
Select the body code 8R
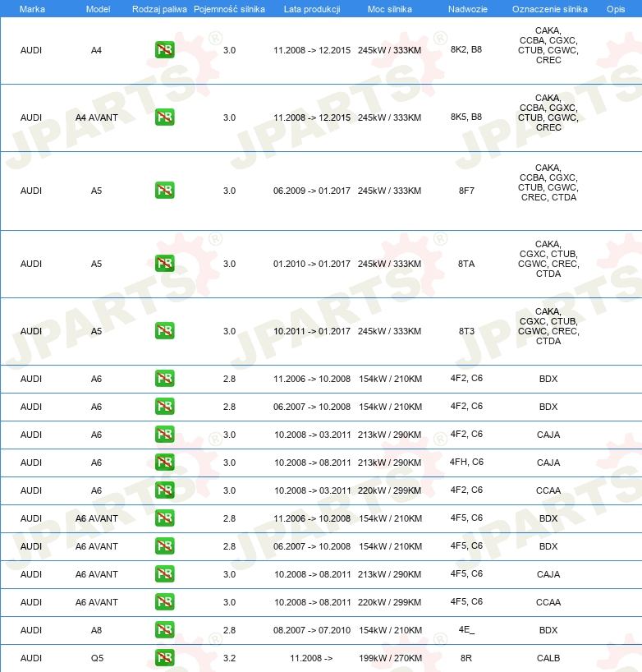(466, 658)
